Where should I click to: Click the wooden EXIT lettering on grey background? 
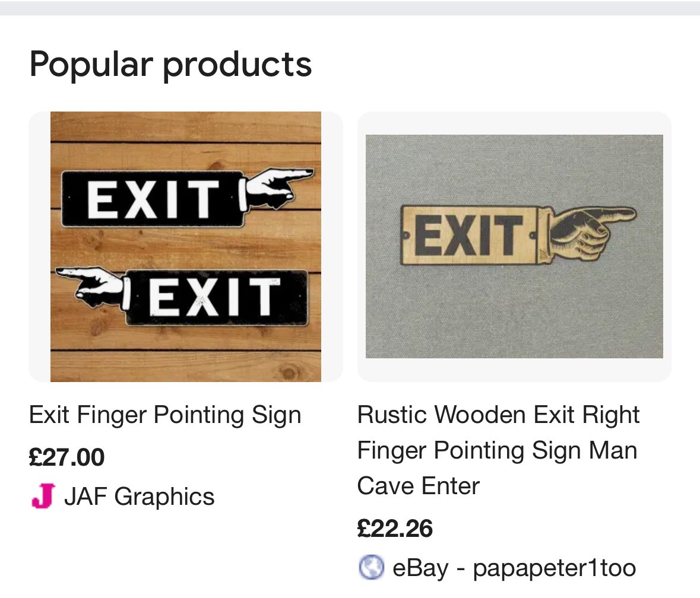pyautogui.click(x=469, y=235)
